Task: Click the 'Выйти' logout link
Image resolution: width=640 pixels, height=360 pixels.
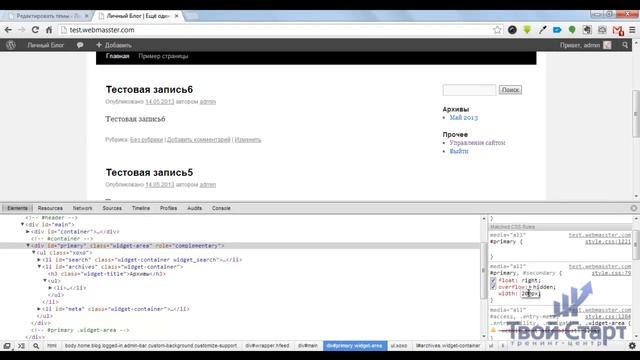Action: pyautogui.click(x=459, y=151)
